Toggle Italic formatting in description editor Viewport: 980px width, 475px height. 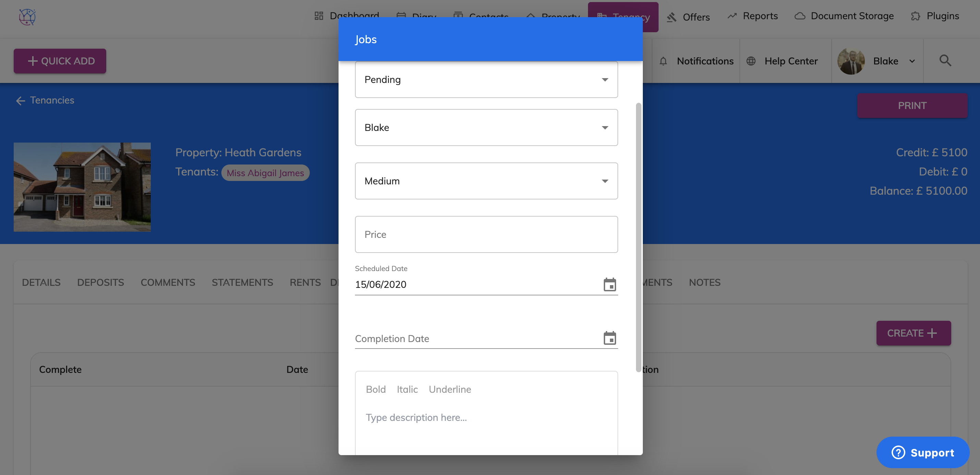coord(407,389)
